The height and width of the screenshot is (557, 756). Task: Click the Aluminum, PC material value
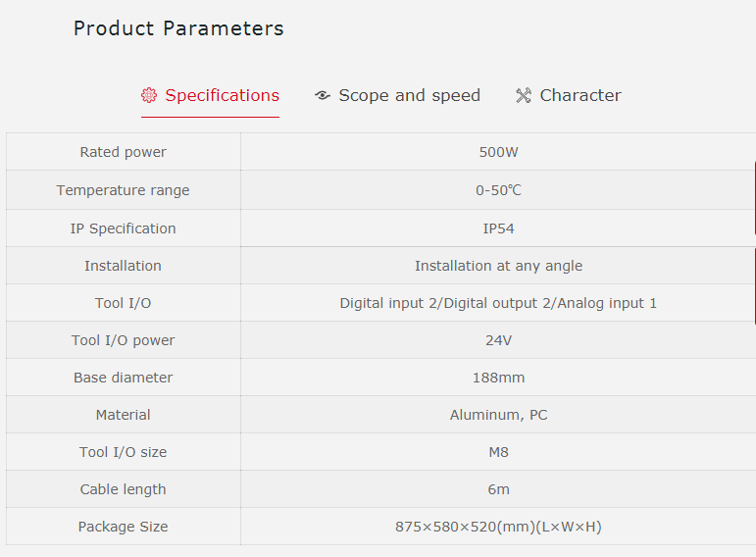pyautogui.click(x=498, y=415)
